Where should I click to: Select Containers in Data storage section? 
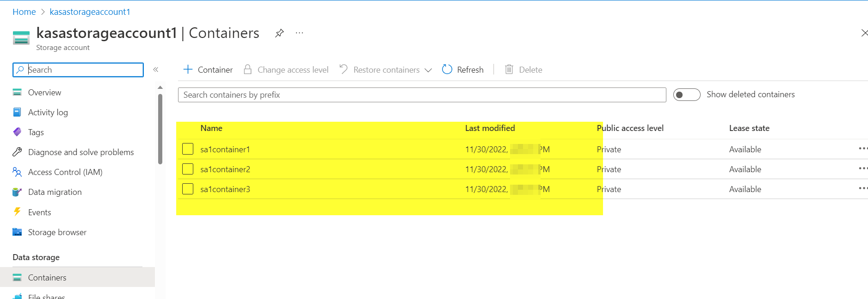[x=77, y=277]
